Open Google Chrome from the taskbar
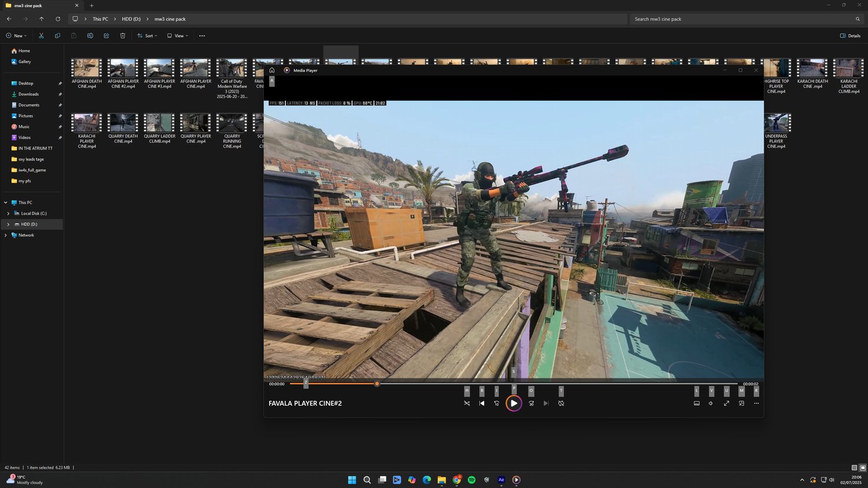Screen dimensions: 868x488 coord(457,480)
